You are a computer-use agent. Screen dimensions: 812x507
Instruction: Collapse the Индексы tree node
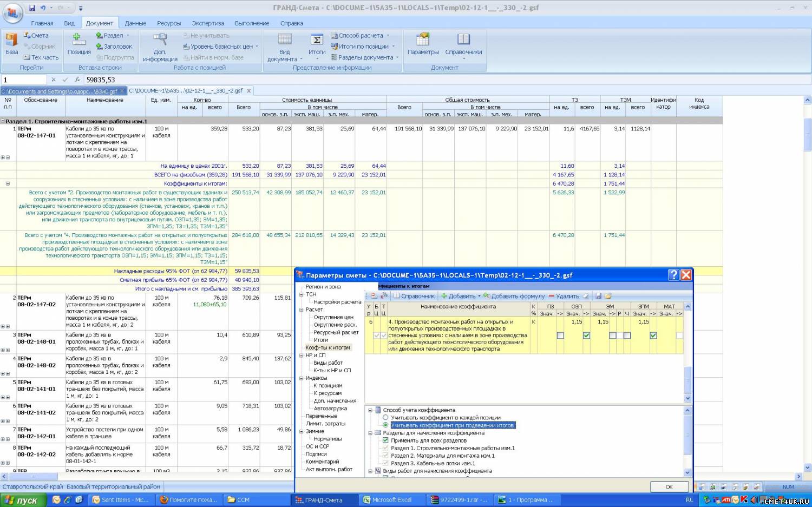coord(302,378)
